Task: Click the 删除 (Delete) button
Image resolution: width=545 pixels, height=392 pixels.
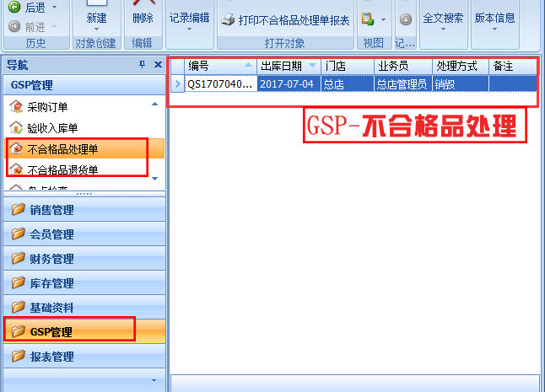Action: pos(143,17)
